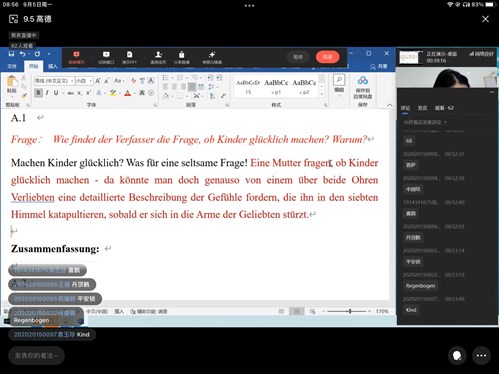Click the share live broadcast icon

[181, 54]
